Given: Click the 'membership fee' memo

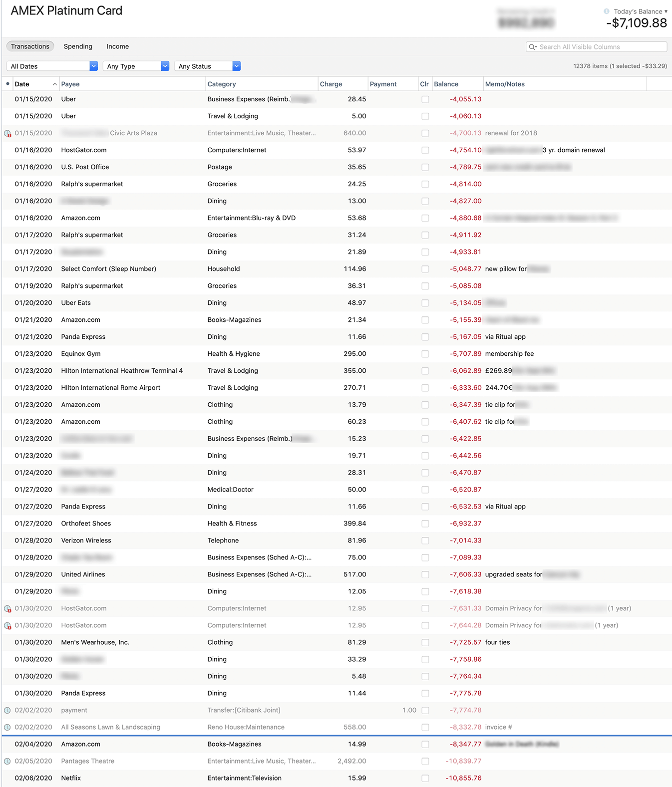Looking at the screenshot, I should [x=509, y=354].
